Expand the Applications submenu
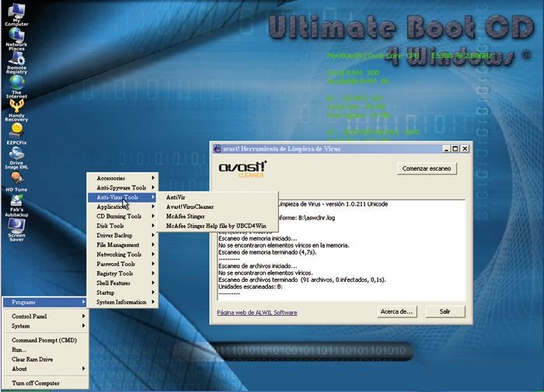The image size is (544, 392). [123, 206]
